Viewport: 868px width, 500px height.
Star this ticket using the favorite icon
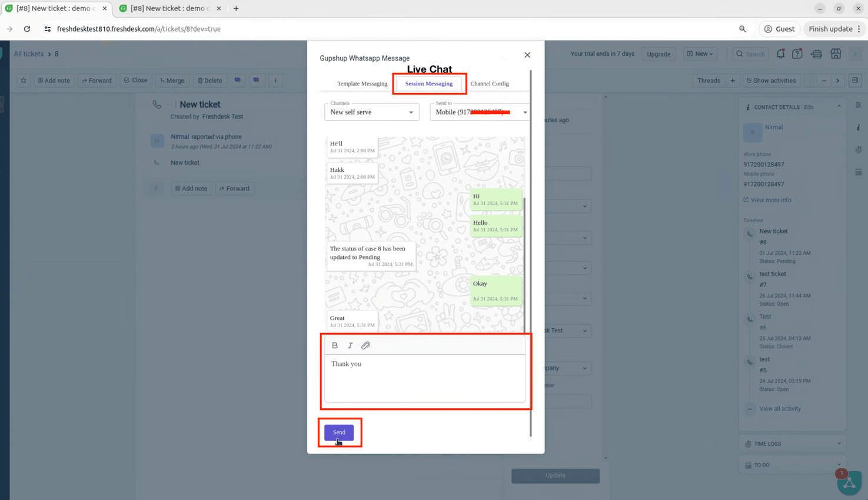(x=22, y=80)
